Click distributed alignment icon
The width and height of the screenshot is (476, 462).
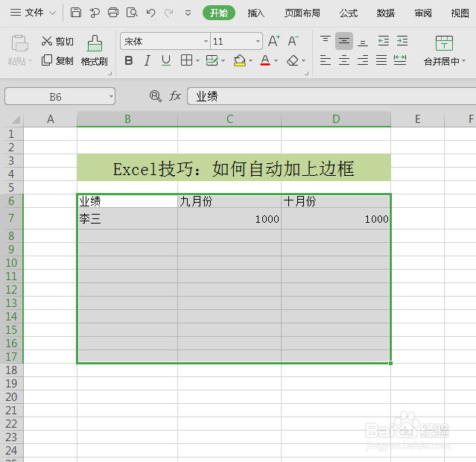point(400,60)
